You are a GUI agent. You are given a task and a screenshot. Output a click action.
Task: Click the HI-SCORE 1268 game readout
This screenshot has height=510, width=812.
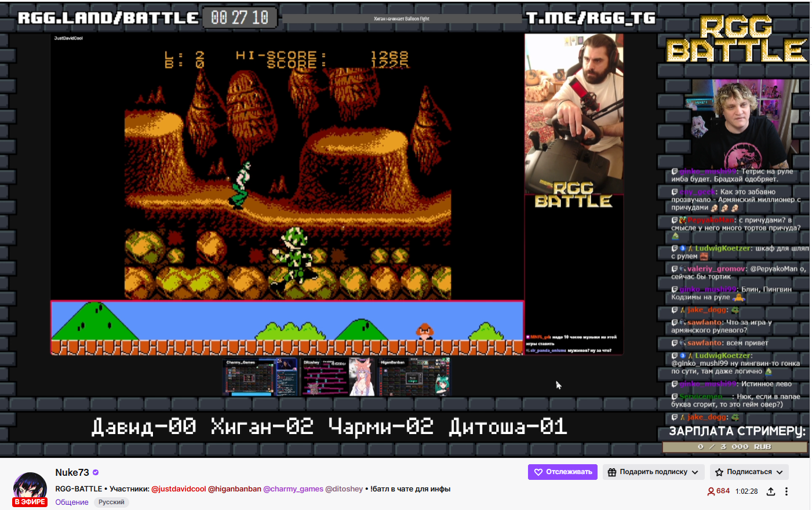tap(322, 56)
